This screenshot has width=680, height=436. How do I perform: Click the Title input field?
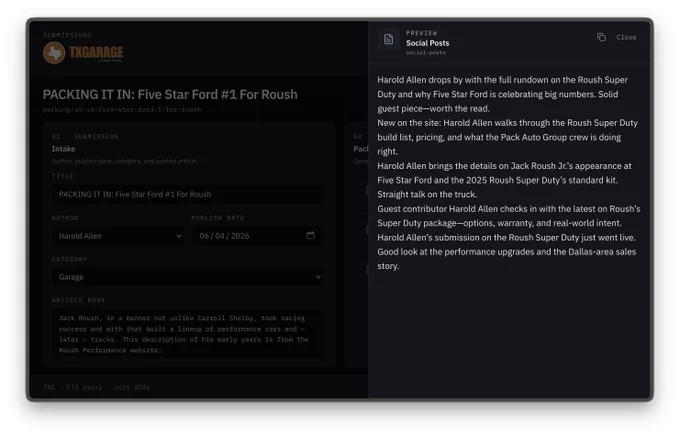187,194
